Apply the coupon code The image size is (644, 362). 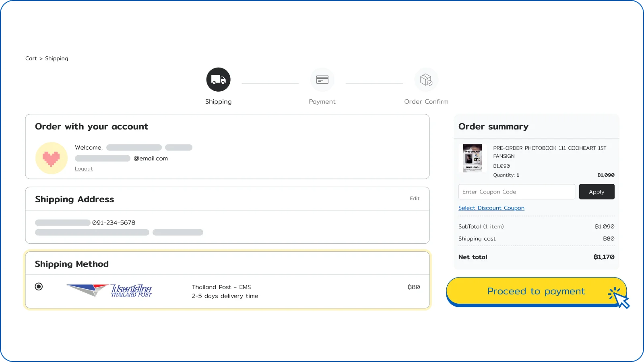(597, 192)
